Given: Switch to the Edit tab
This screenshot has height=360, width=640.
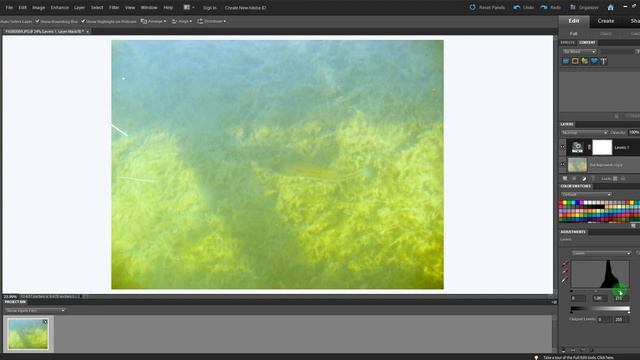Looking at the screenshot, I should point(573,21).
